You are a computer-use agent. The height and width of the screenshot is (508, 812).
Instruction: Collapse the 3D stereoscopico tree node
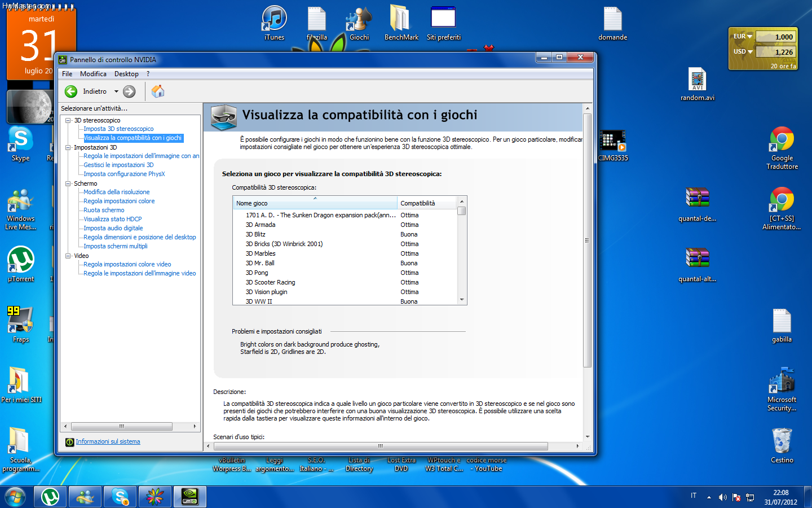pyautogui.click(x=68, y=120)
